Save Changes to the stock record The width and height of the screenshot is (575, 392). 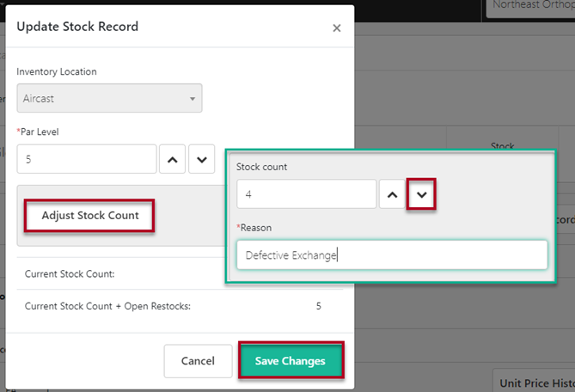[291, 361]
